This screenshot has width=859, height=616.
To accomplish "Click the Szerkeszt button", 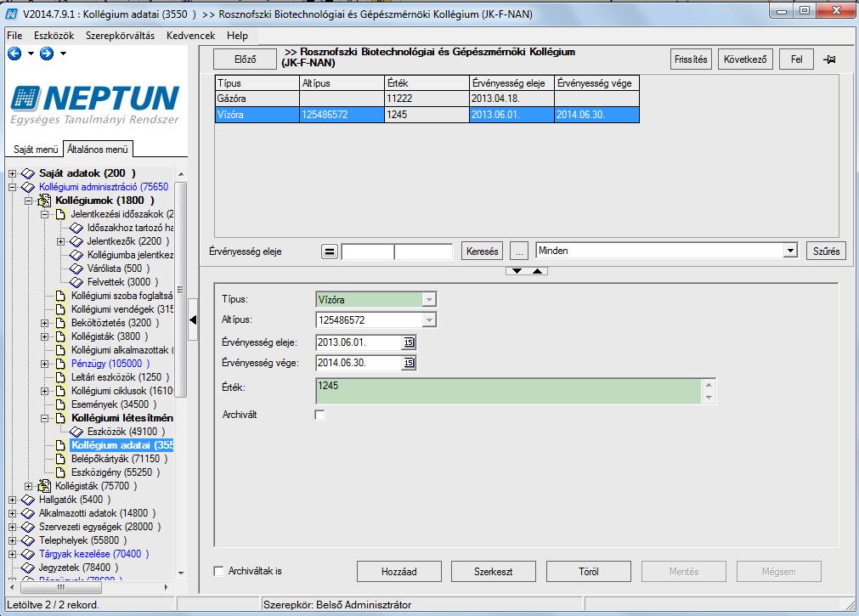I will 493,572.
